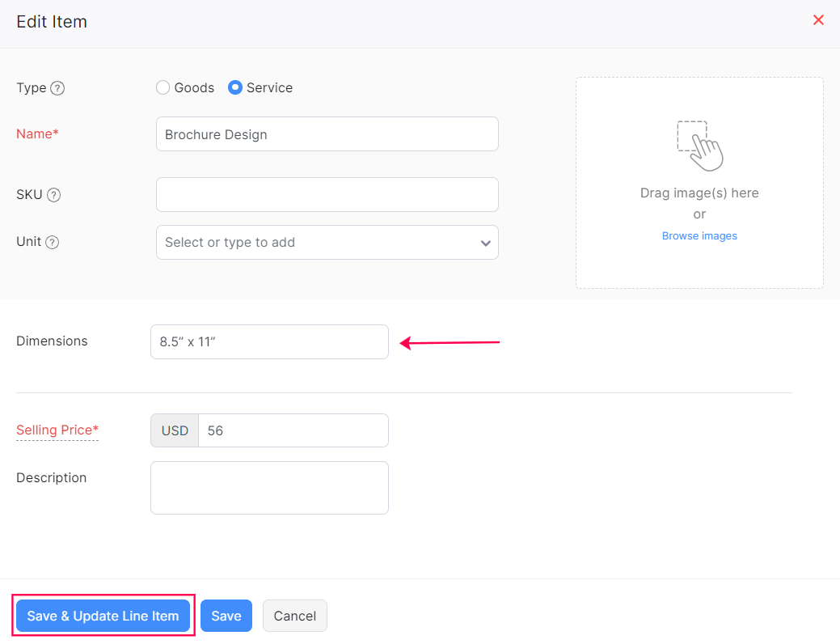Open the Unit selection dropdown

pos(327,242)
